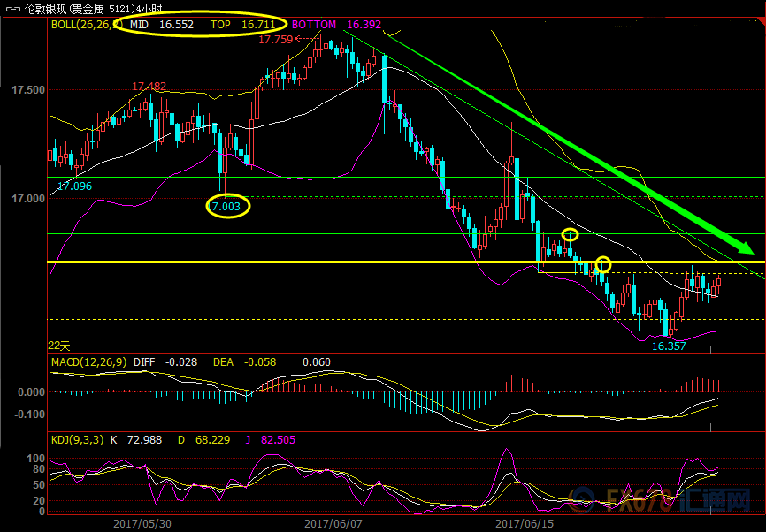The image size is (766, 532).
Task: Click the 2017/06/07 date on time axis
Action: [x=333, y=523]
